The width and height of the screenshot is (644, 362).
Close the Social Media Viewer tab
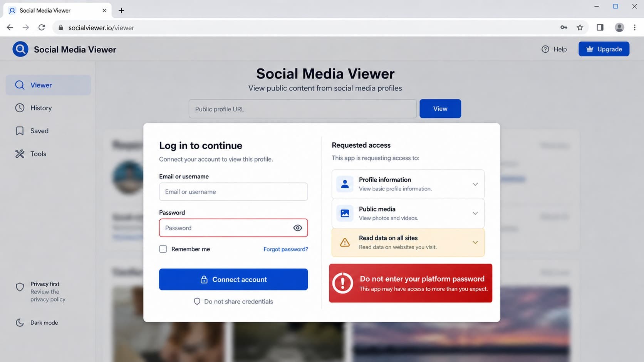click(x=104, y=10)
